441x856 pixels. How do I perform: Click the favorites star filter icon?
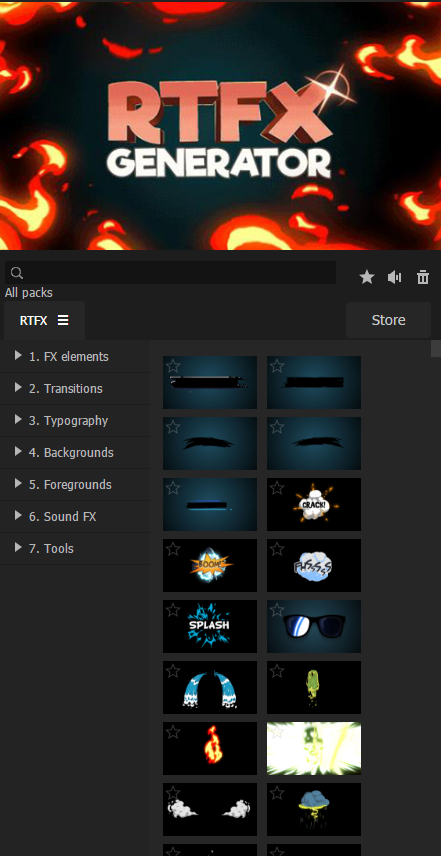[367, 277]
